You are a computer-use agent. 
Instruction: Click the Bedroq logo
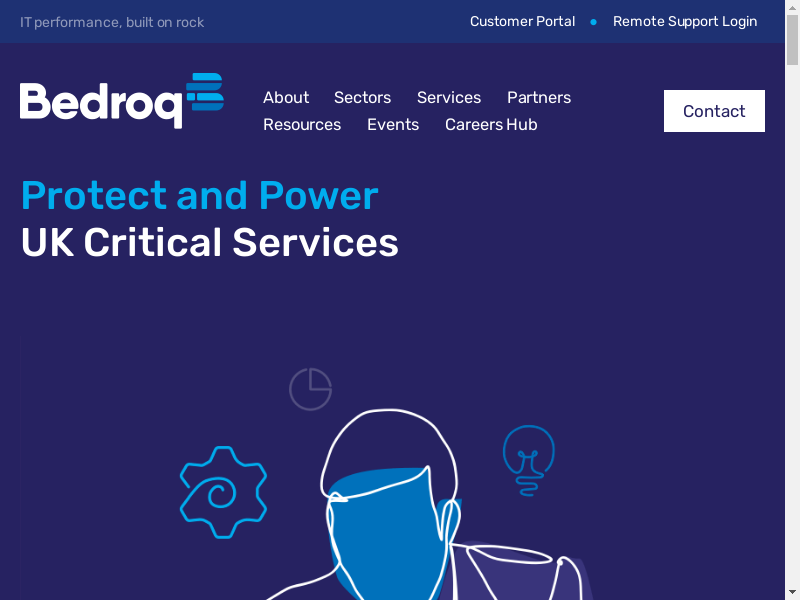[x=121, y=101]
